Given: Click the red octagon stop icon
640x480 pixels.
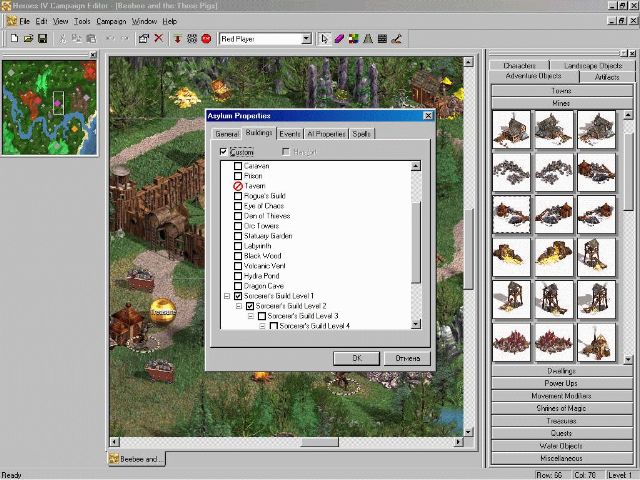Looking at the screenshot, I should click(x=206, y=39).
